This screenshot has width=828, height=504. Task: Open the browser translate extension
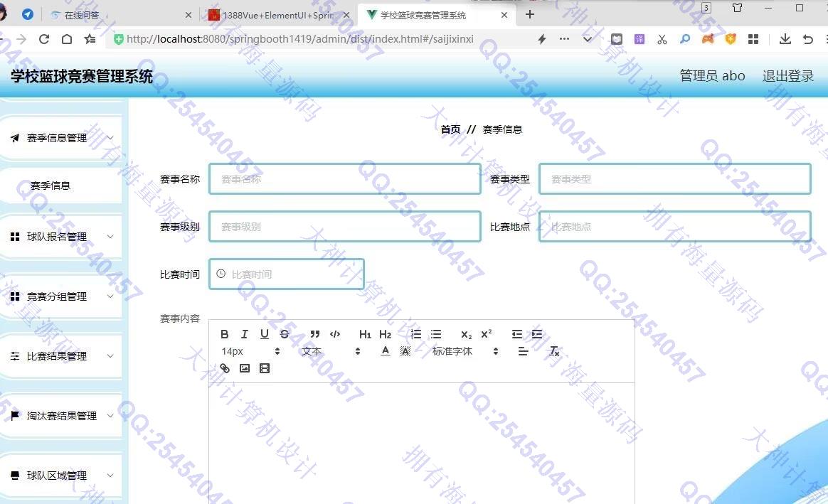(639, 39)
